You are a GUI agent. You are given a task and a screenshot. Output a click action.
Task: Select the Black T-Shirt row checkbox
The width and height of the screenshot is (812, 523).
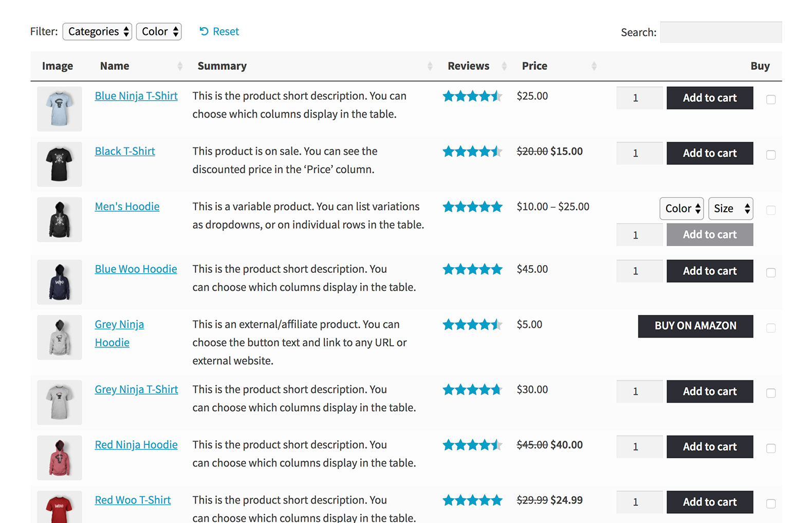770,155
